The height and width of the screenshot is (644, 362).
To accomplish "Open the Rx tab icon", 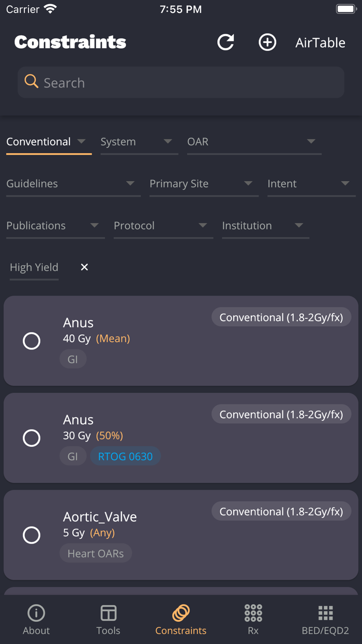I will [x=253, y=613].
